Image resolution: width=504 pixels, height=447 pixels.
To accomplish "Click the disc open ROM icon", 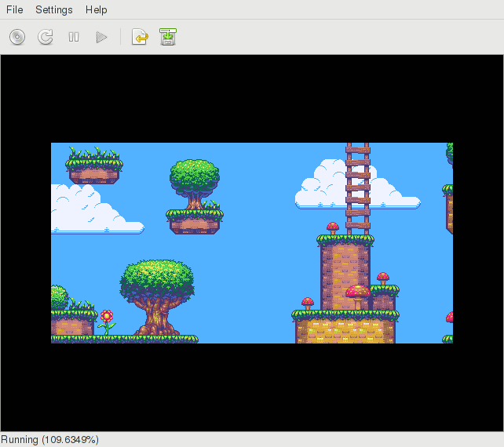I will [x=17, y=37].
